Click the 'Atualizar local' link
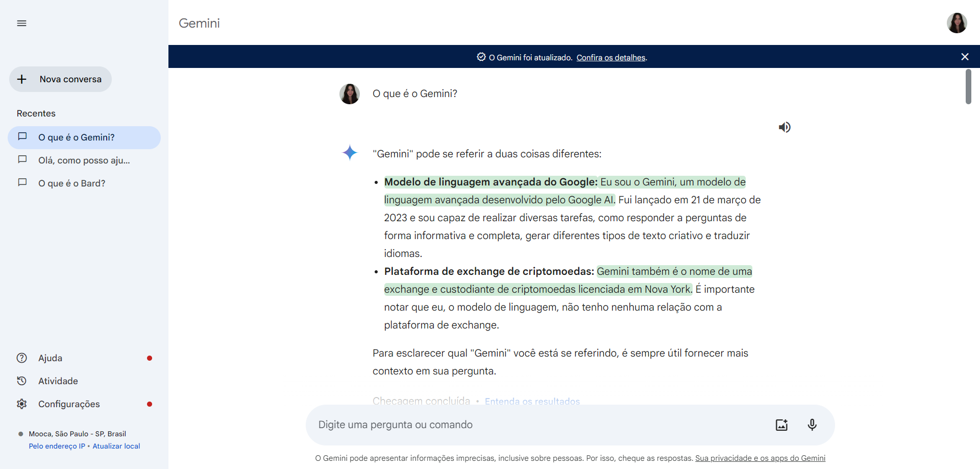The height and width of the screenshot is (469, 980). [x=116, y=446]
